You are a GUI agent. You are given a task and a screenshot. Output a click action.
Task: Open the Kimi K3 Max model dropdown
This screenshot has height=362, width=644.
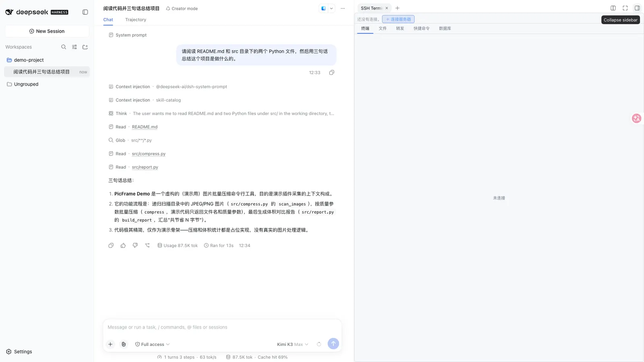click(x=293, y=344)
